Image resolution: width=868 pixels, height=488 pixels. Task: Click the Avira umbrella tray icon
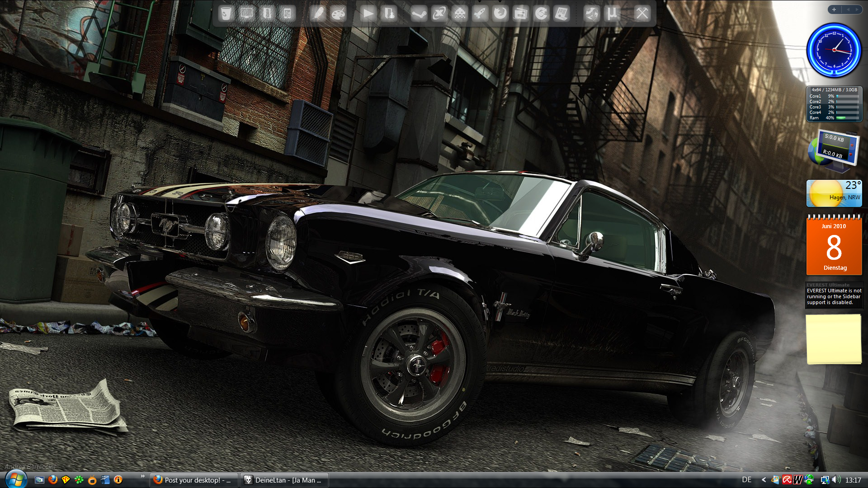787,480
